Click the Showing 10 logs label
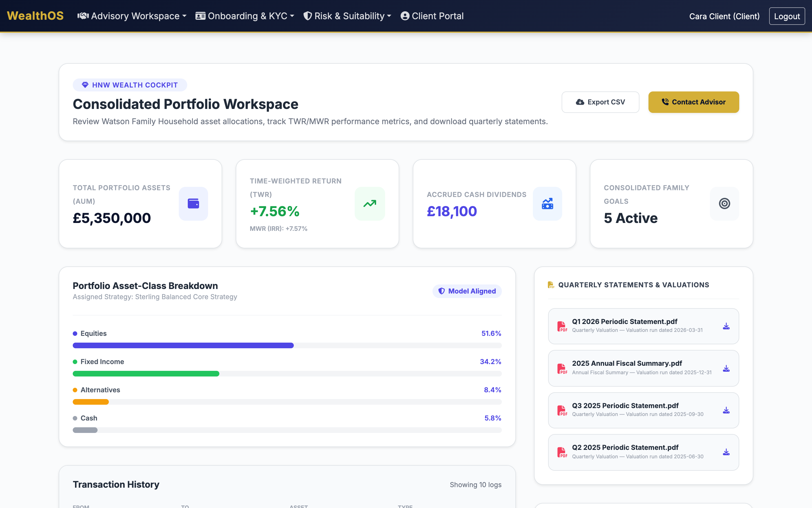 pos(475,485)
